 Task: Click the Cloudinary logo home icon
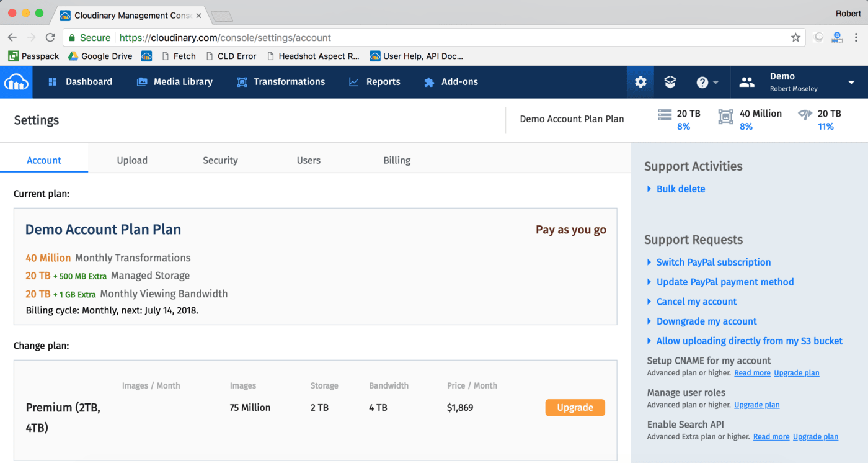coord(16,82)
